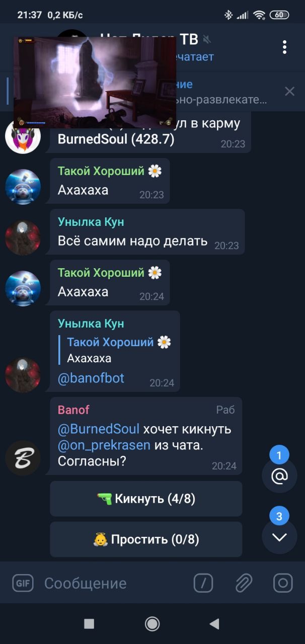The image size is (305, 644).
Task: Open the Унылка Кун avatar beside Всё самим message
Action: [23, 237]
